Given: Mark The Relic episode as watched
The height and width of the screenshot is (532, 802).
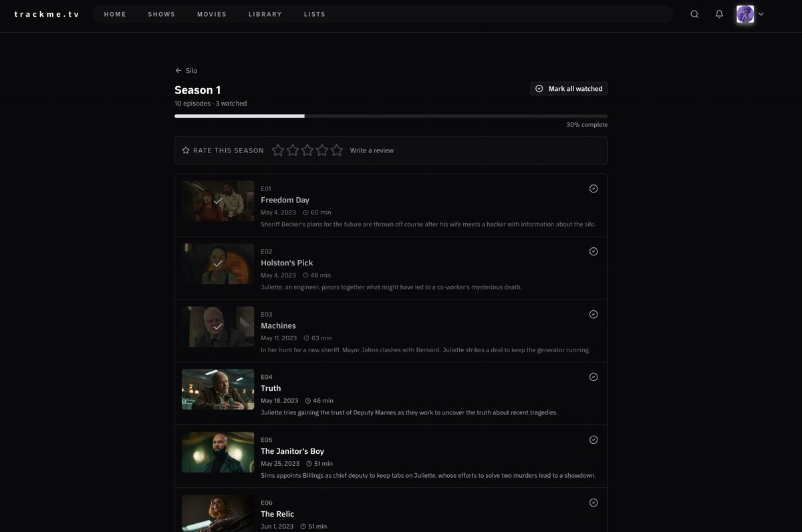Looking at the screenshot, I should click(x=593, y=503).
